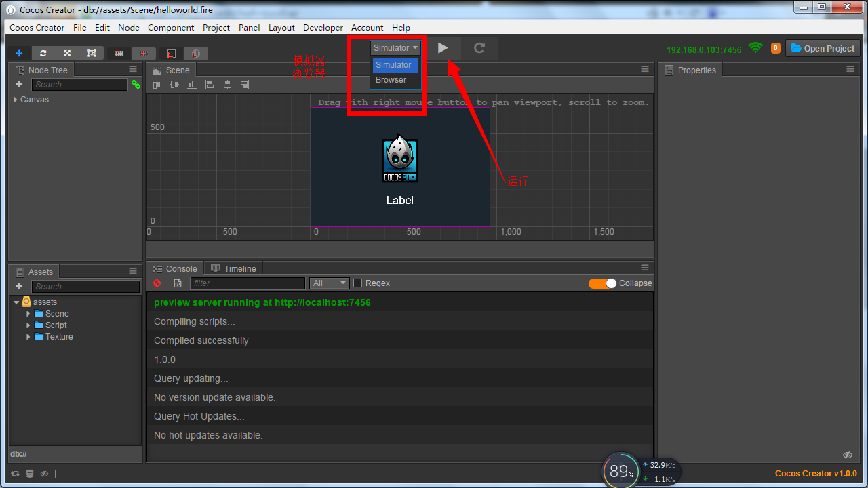
Task: Open the Project menu
Action: (x=216, y=28)
